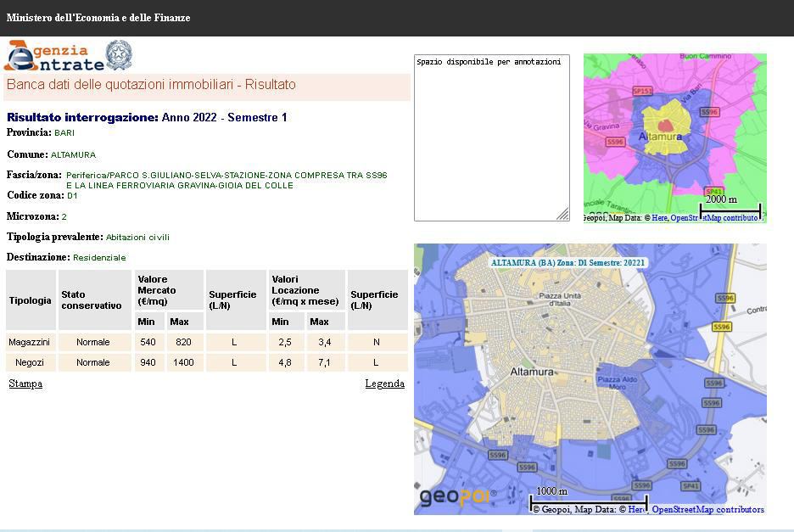Click the Piazza Unità d'Italia map label

560,299
